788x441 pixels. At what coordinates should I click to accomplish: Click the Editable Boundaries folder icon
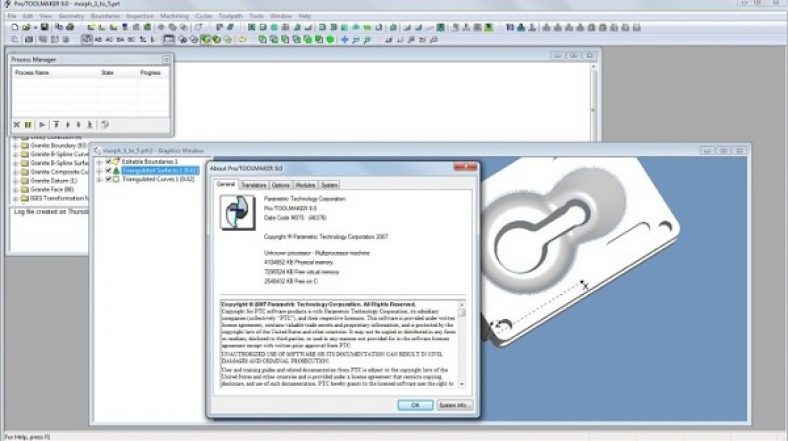click(116, 162)
